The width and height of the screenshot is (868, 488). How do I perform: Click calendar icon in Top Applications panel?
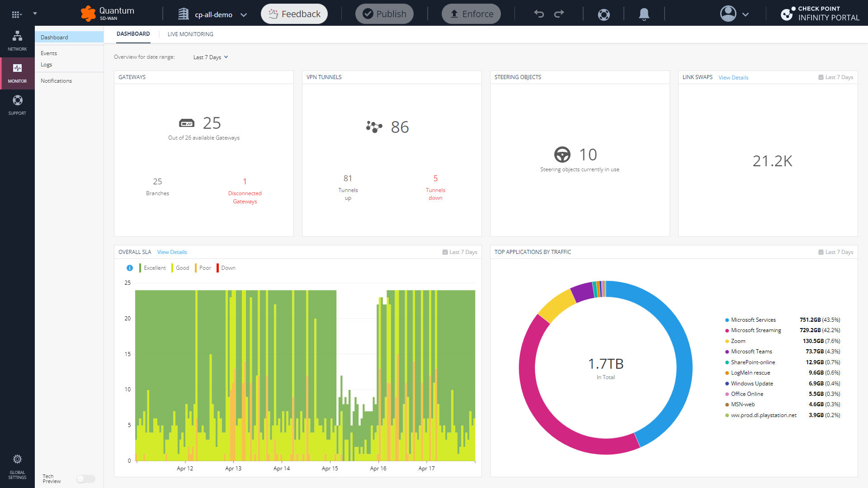tap(821, 252)
